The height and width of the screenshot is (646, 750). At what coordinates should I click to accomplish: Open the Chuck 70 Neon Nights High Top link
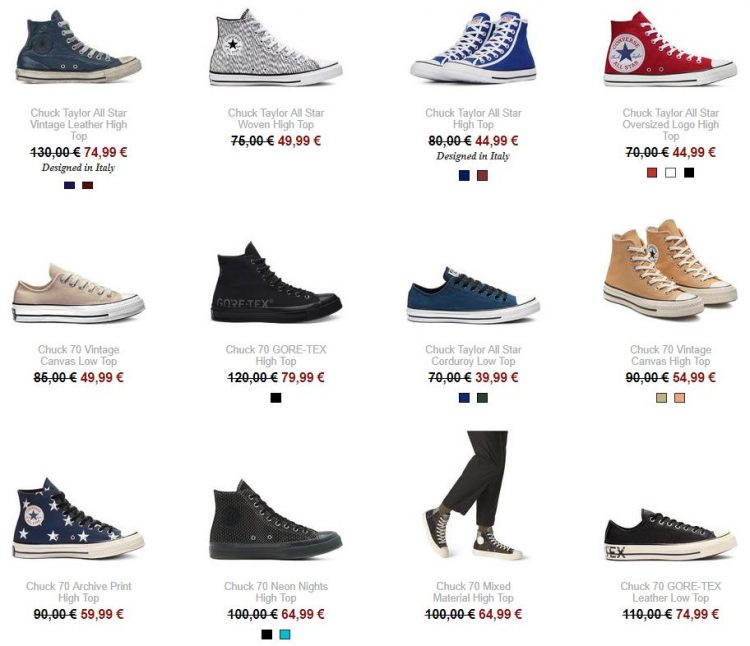point(276,592)
